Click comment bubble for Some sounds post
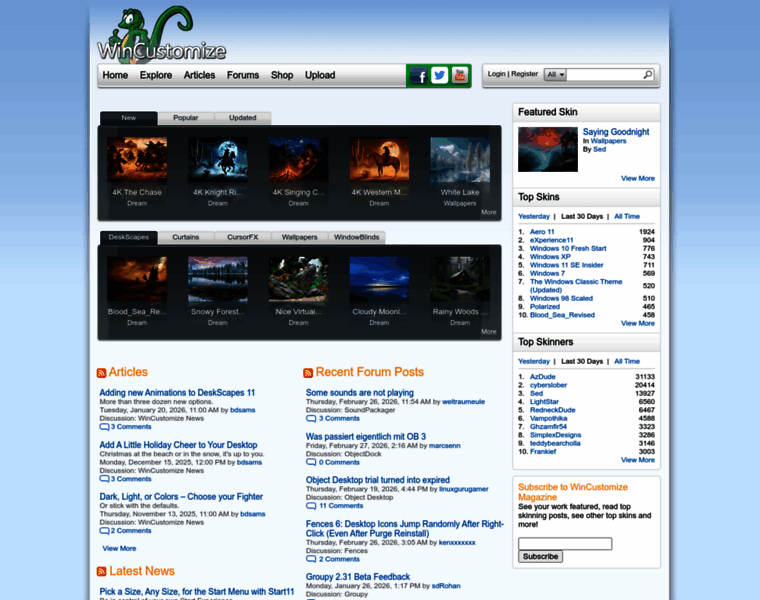760x600 pixels. pos(311,418)
